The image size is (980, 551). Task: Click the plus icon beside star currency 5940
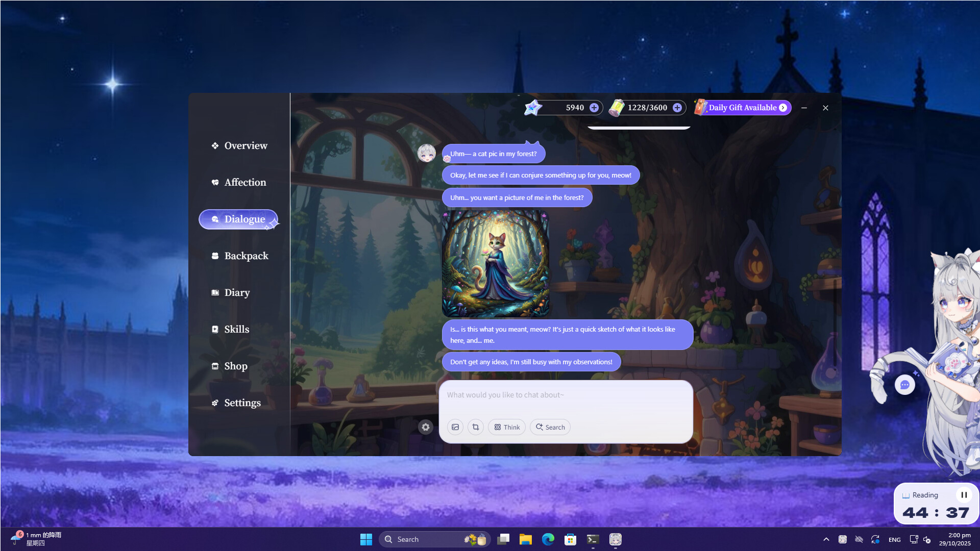(594, 108)
